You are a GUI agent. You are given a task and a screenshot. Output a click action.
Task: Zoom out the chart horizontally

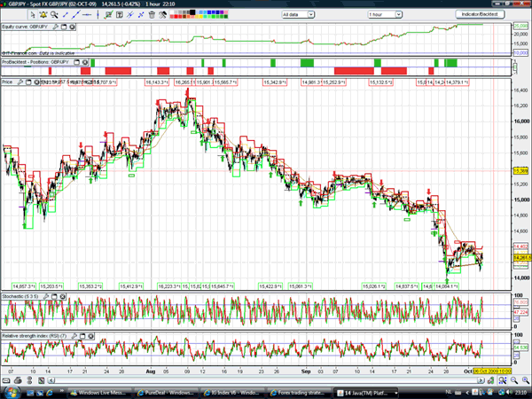click(514, 380)
